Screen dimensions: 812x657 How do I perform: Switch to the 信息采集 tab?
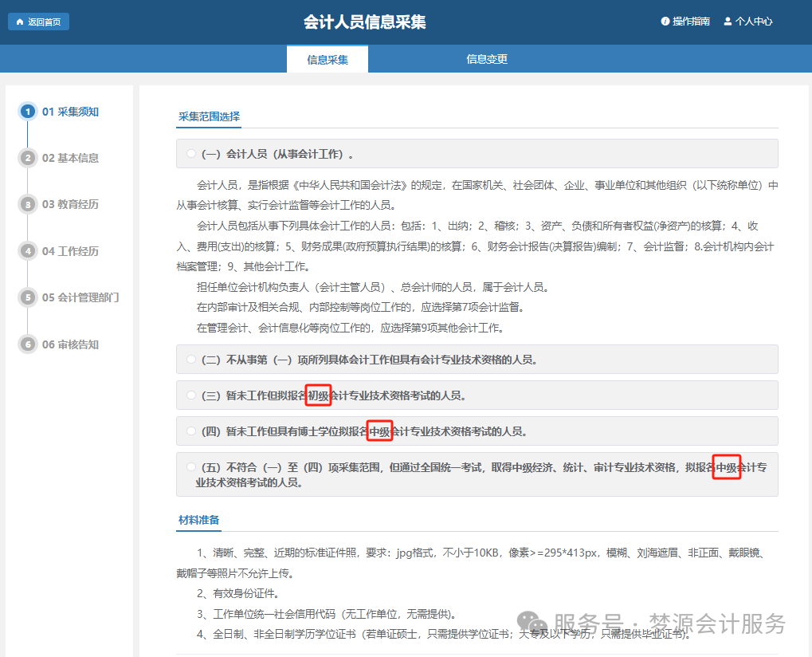[327, 58]
